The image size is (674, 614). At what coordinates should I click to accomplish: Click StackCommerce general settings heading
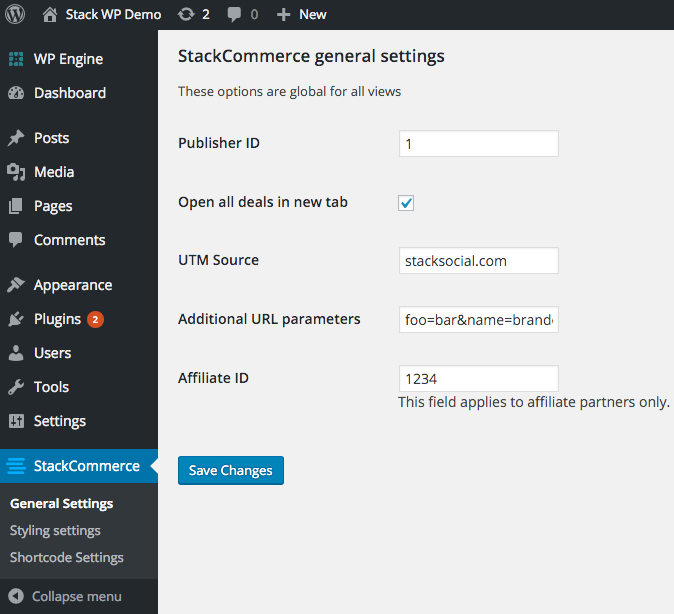coord(311,56)
